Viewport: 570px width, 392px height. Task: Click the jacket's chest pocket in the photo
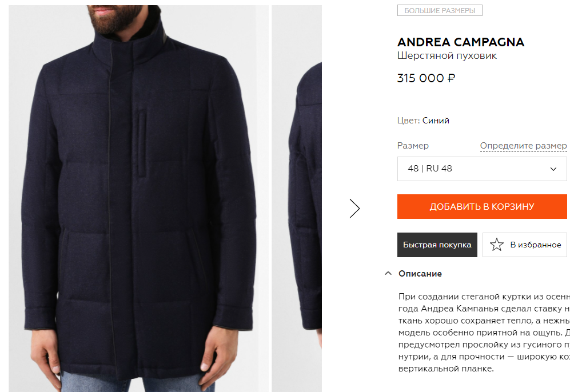142,144
